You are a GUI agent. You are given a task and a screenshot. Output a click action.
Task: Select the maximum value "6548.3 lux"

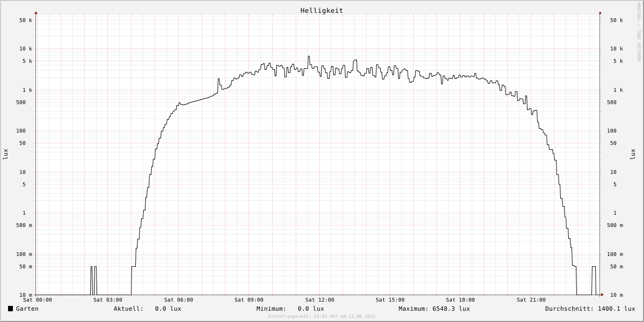click(451, 309)
